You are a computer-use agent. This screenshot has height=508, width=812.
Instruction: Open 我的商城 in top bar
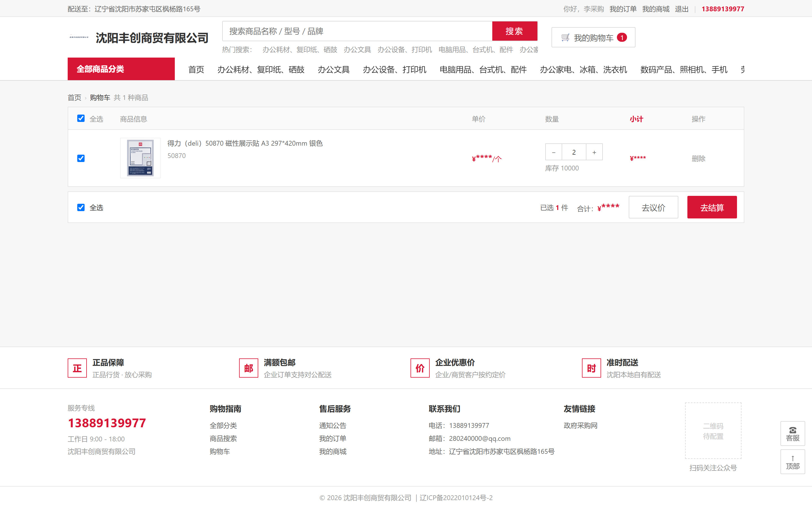(656, 9)
